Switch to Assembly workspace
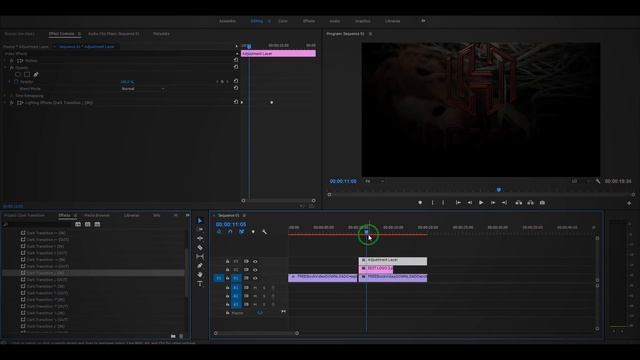This screenshot has width=640, height=360. (x=227, y=21)
